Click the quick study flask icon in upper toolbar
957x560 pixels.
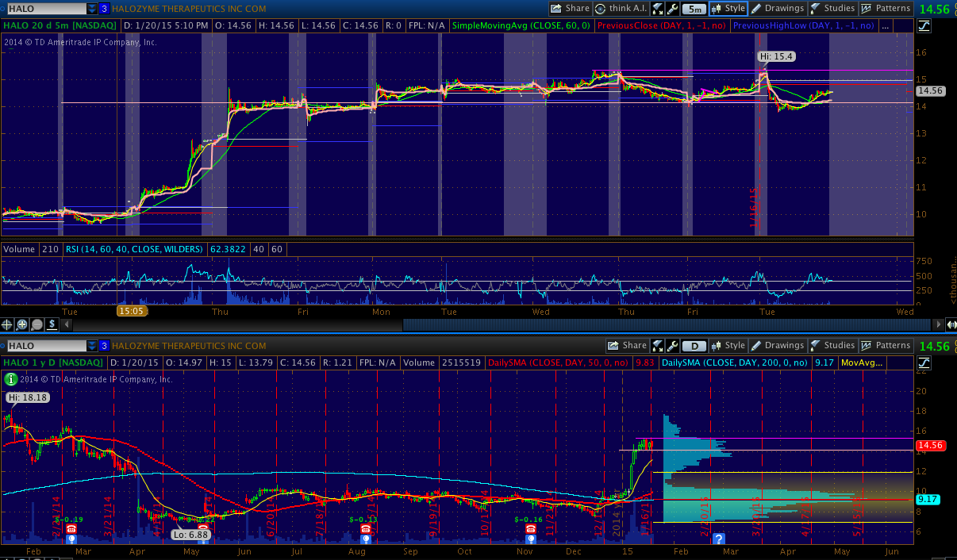(658, 9)
